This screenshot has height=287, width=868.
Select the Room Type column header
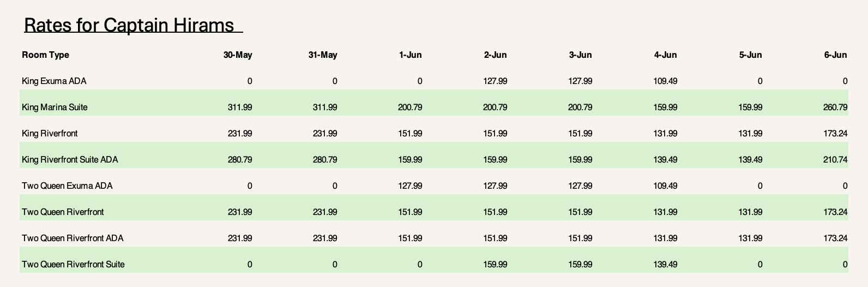tap(46, 55)
